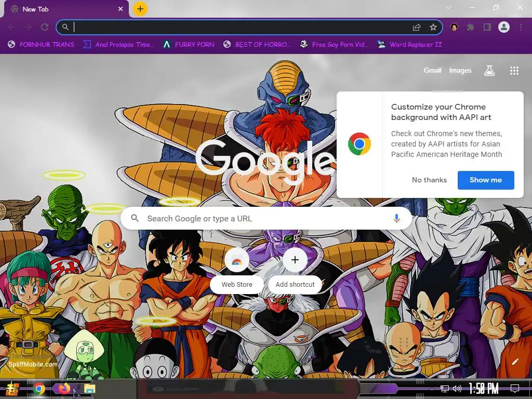532x399 pixels.
Task: Open the Extensions puzzle icon
Action: 471,27
